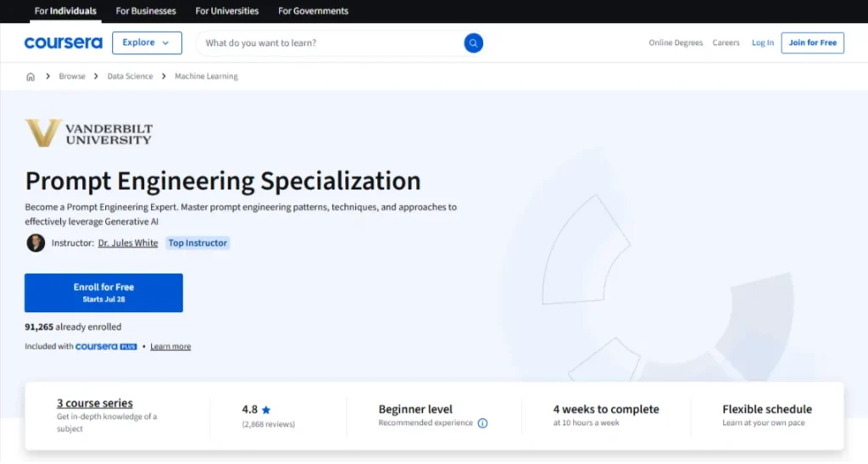Open the Explore dropdown
The height and width of the screenshot is (464, 868).
pyautogui.click(x=147, y=42)
